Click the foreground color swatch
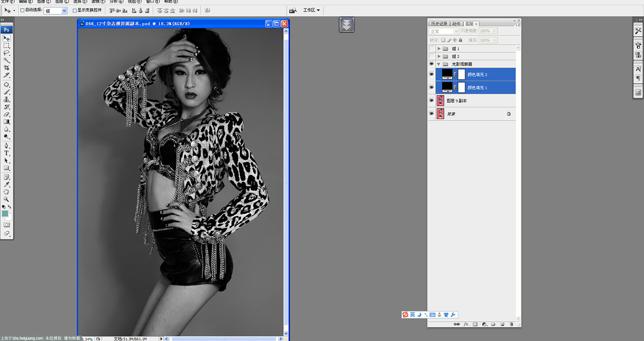 [x=5, y=213]
